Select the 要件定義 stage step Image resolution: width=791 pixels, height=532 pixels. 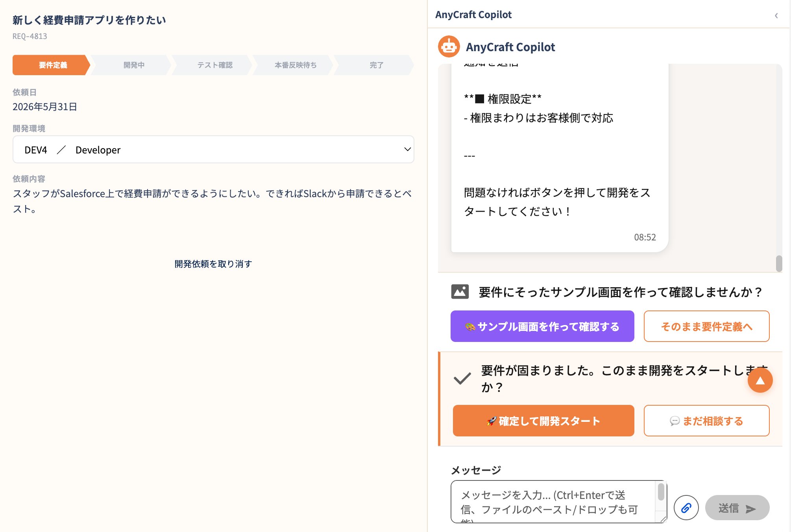click(52, 65)
